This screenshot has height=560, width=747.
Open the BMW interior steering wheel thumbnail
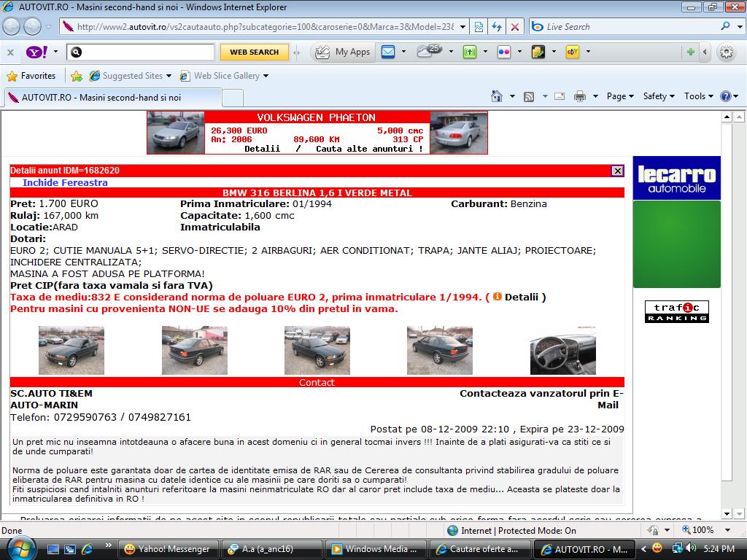[x=562, y=351]
